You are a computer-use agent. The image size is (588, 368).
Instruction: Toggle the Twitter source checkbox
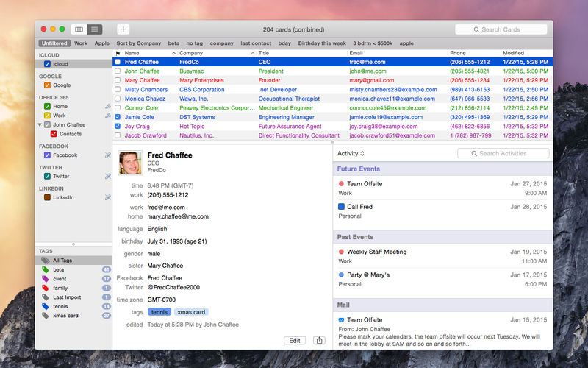click(x=48, y=177)
